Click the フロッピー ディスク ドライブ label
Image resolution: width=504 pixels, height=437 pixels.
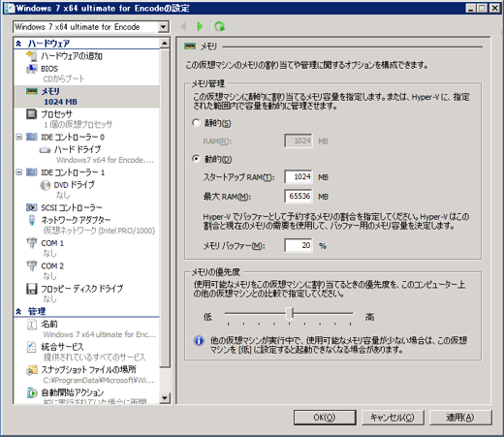[82, 289]
